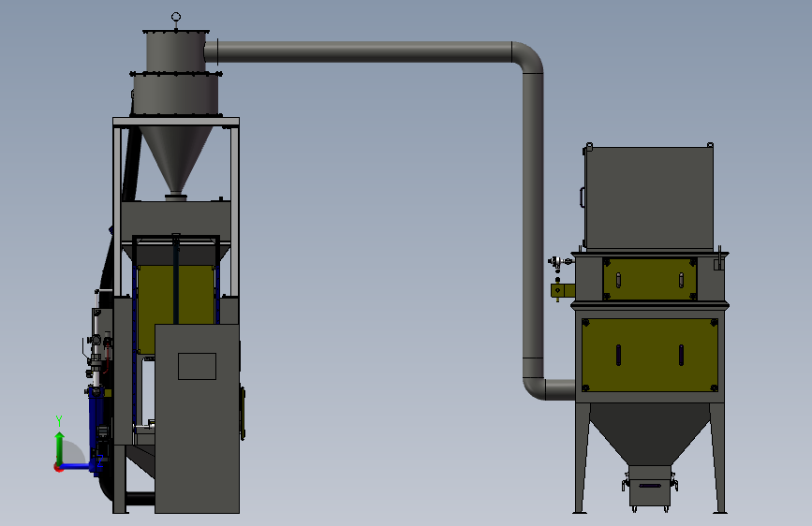Select the upper elbow bend of the duct
Screen dimensions: 812x526
(527, 57)
